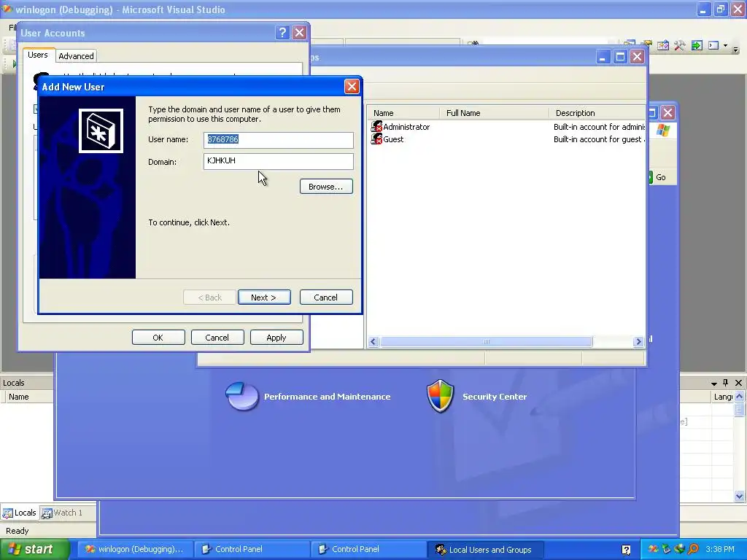This screenshot has height=560, width=747.
Task: Click OK in the User Accounts window
Action: point(158,337)
